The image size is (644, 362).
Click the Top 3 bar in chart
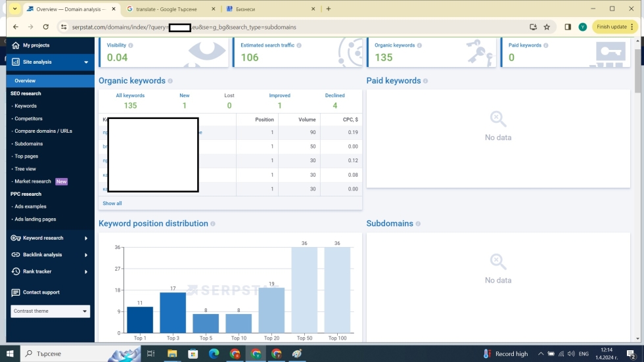[x=173, y=313]
